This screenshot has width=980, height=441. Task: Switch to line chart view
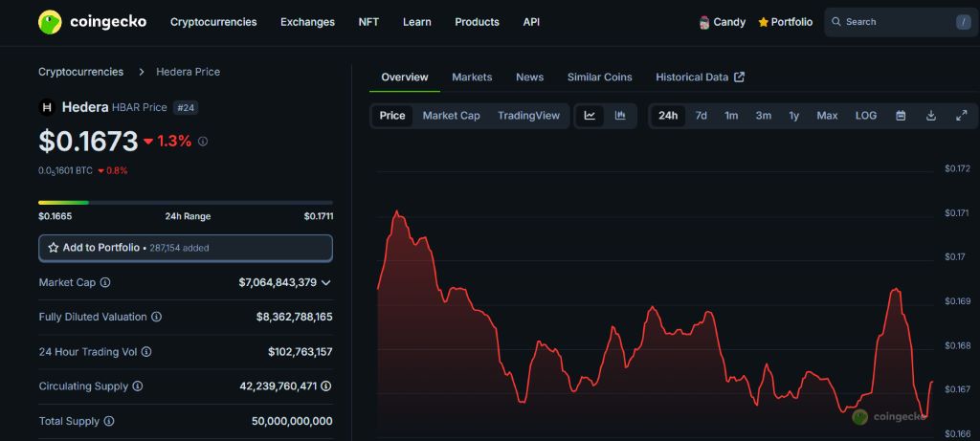(x=590, y=116)
